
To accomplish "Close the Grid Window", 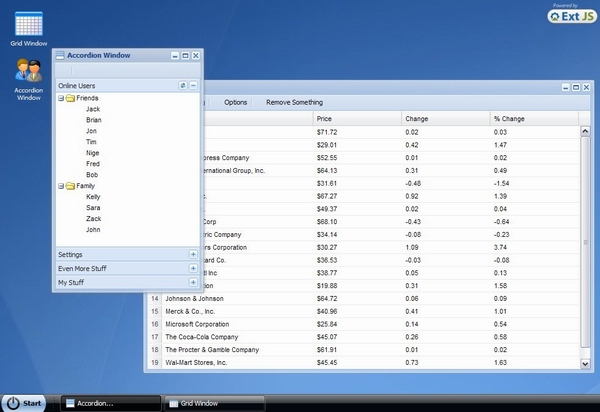I will pyautogui.click(x=586, y=88).
